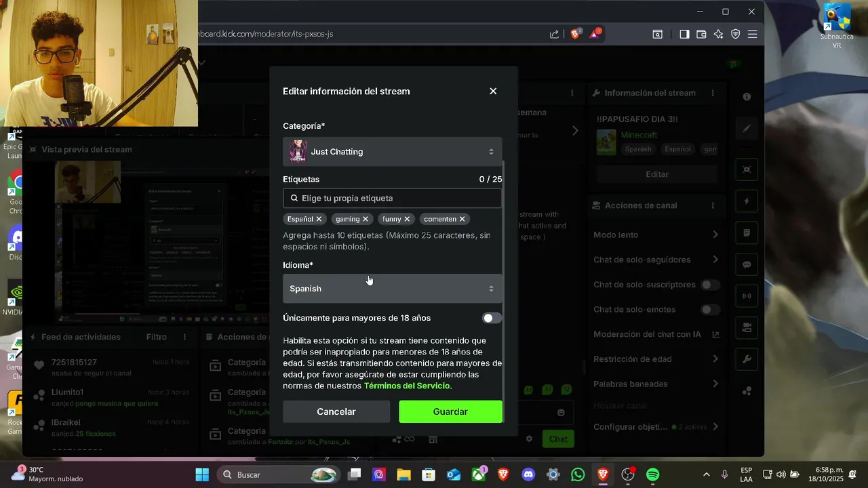The height and width of the screenshot is (488, 868).
Task: Open WhatsApp from the taskbar
Action: pos(578,474)
